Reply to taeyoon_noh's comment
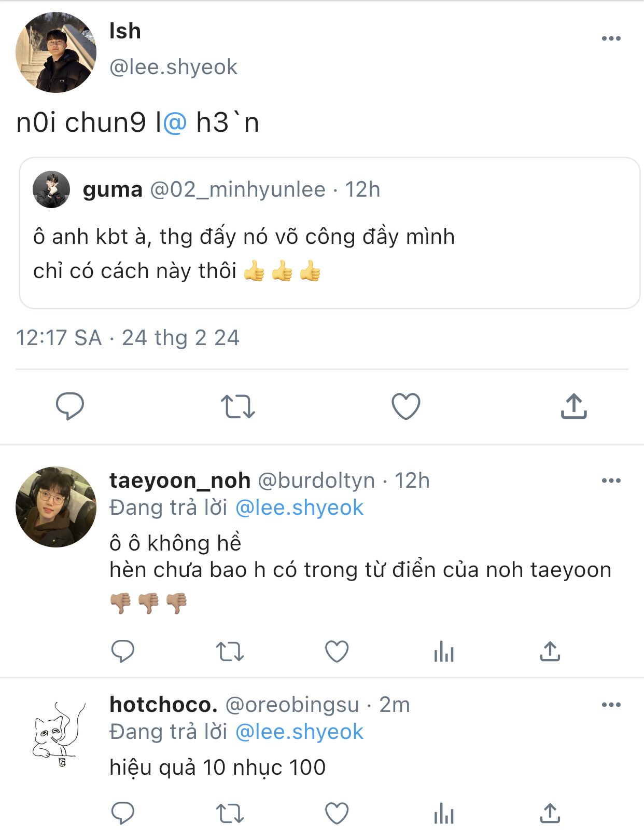The image size is (644, 837). pyautogui.click(x=123, y=651)
